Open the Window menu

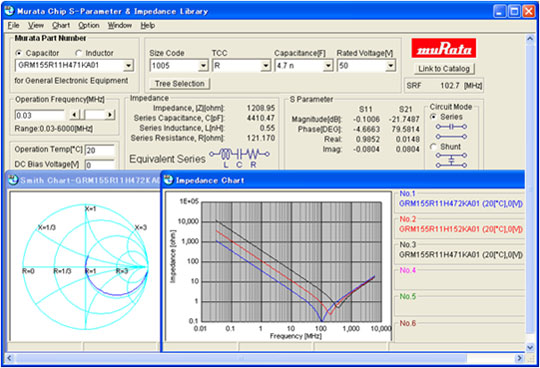(120, 25)
